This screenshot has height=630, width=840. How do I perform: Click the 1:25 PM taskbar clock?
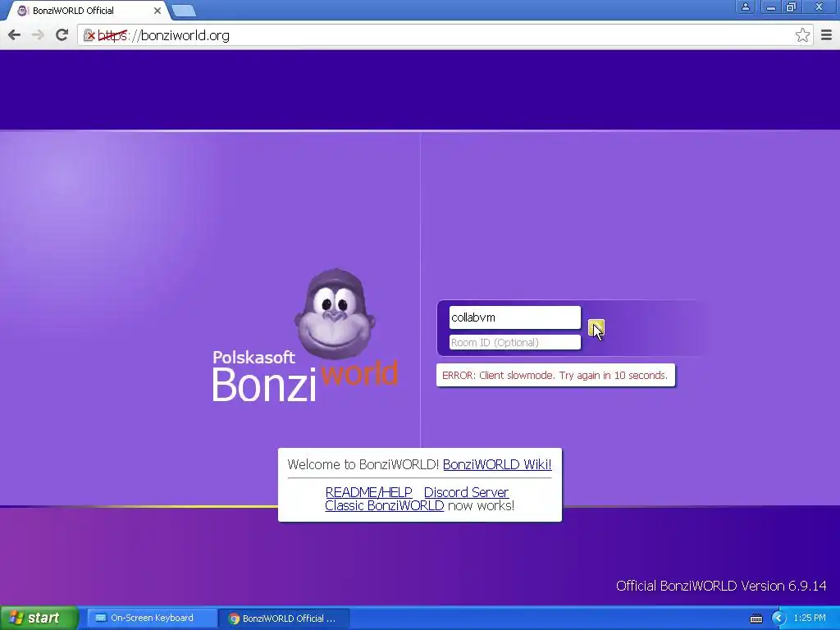[x=810, y=619]
